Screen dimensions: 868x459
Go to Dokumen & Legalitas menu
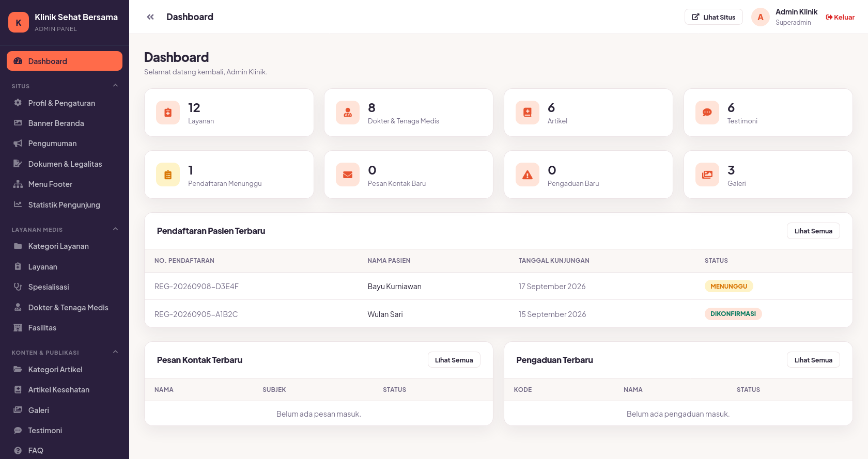click(x=65, y=164)
